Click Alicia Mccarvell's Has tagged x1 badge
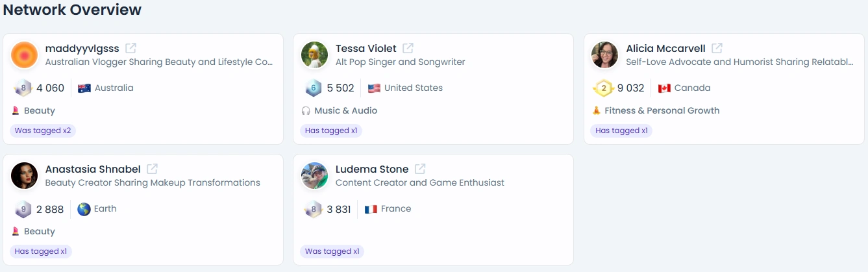Viewport: 868px width, 272px height. coord(621,130)
